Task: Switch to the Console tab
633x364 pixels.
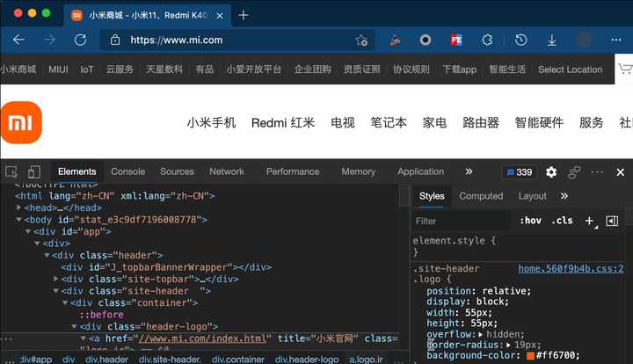Action: pyautogui.click(x=128, y=171)
